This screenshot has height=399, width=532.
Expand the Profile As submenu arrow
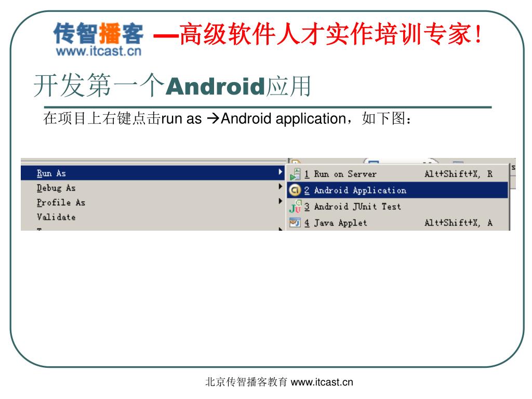point(280,201)
